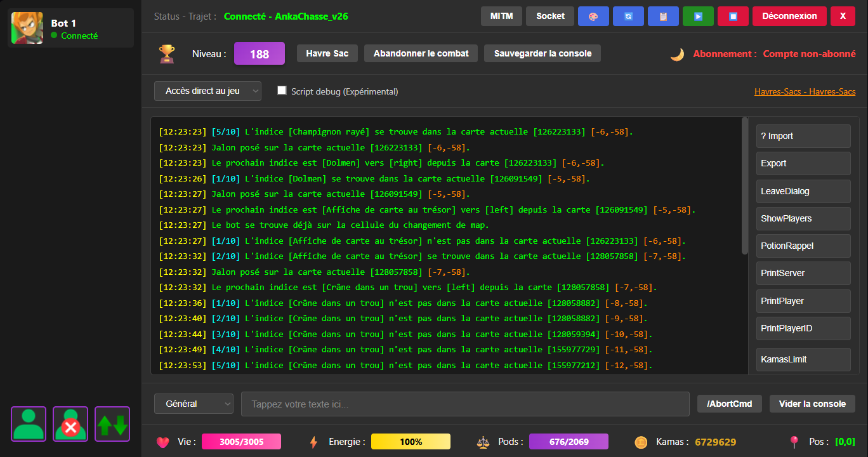Click the green up-down arrows icon
Viewport: 868px width, 457px height.
tap(112, 424)
